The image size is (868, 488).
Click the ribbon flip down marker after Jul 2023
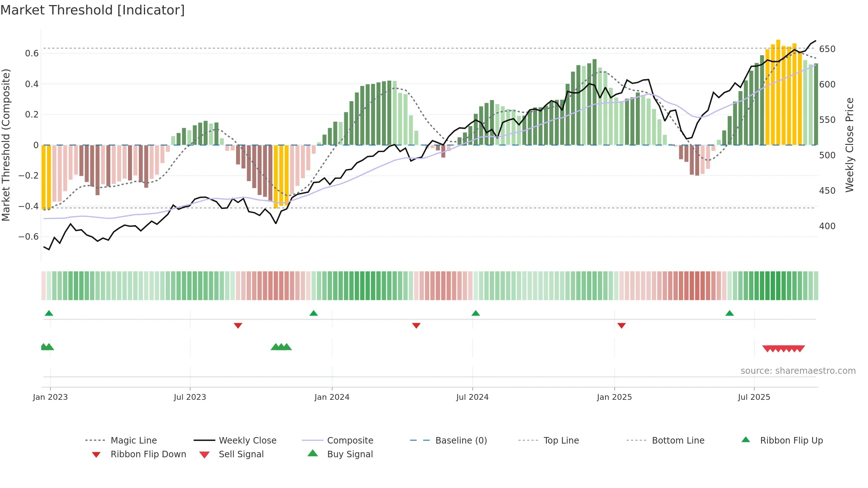(x=238, y=326)
